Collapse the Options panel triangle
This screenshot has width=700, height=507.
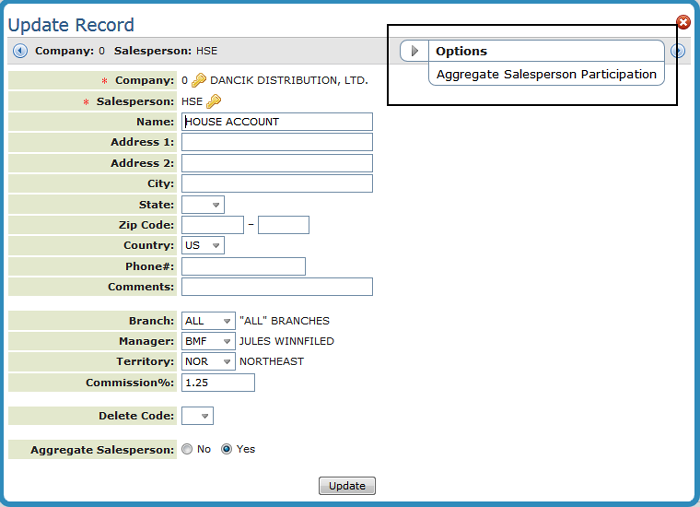click(x=415, y=51)
